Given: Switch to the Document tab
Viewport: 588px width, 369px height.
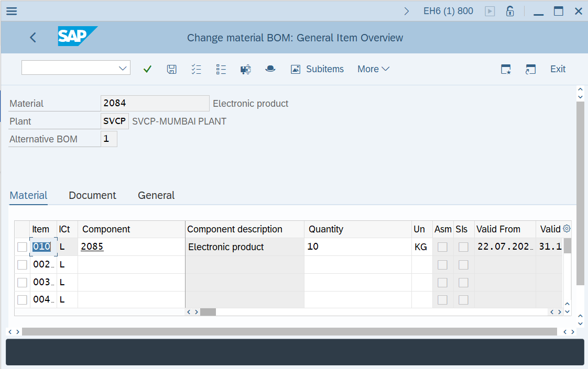Looking at the screenshot, I should pyautogui.click(x=92, y=195).
